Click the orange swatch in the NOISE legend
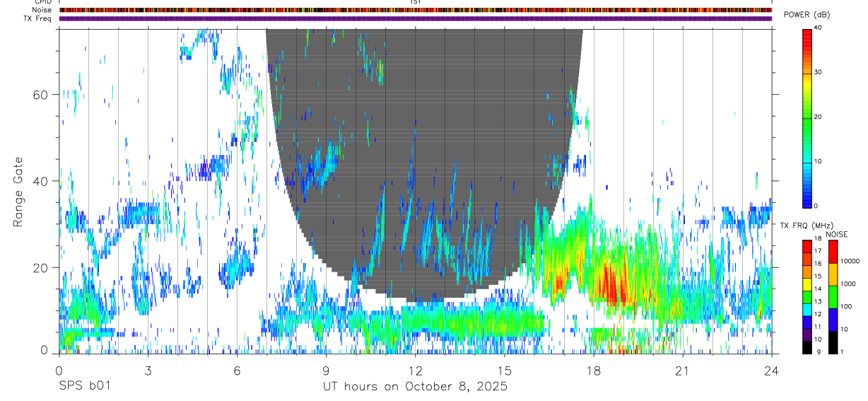The image size is (868, 401). point(833,274)
